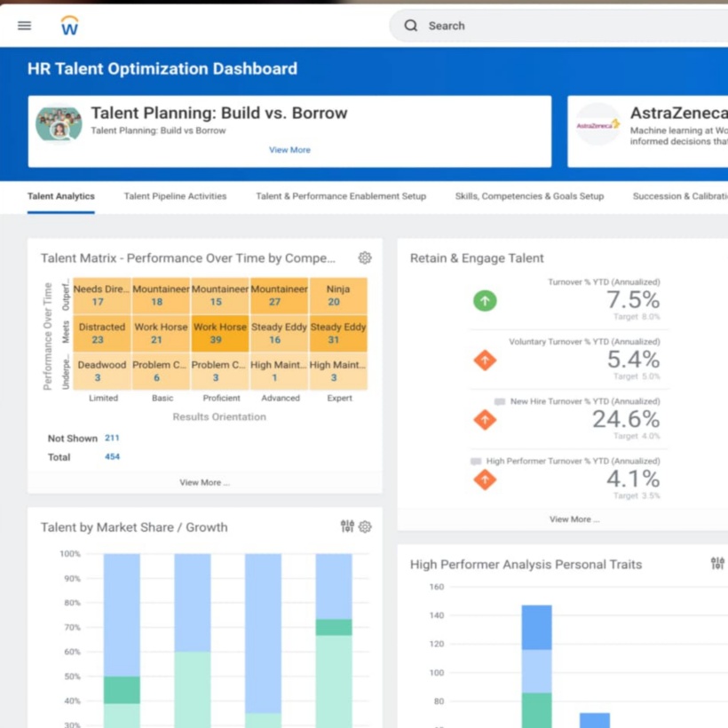728x728 pixels.
Task: Click the Talent Planning card thumbnail image
Action: pyautogui.click(x=59, y=124)
